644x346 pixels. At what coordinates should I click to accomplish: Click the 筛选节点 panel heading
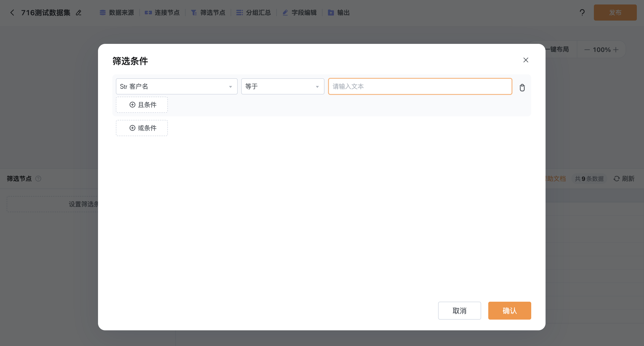[x=19, y=179]
